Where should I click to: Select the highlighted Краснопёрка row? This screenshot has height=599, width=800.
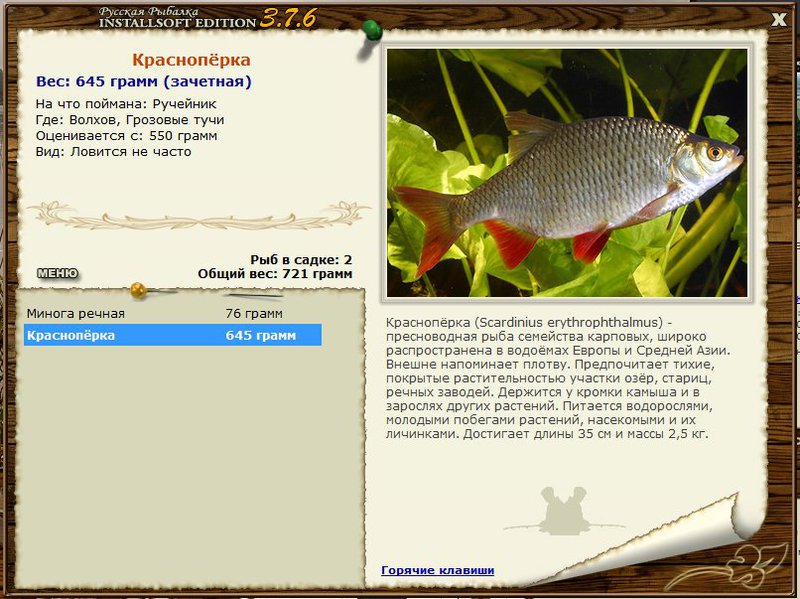point(172,335)
